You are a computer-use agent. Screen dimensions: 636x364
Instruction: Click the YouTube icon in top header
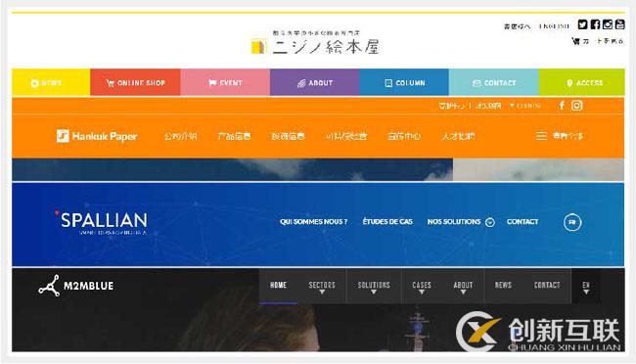pos(619,24)
